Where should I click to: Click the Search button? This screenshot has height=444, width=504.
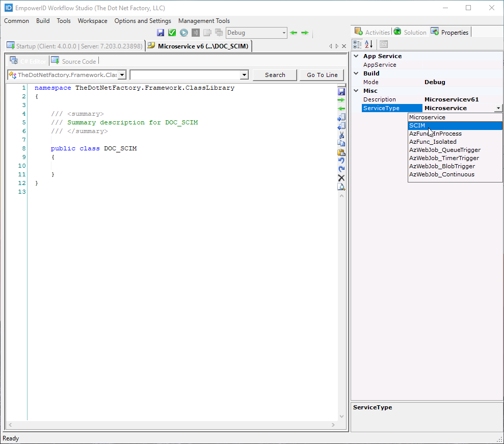click(275, 74)
